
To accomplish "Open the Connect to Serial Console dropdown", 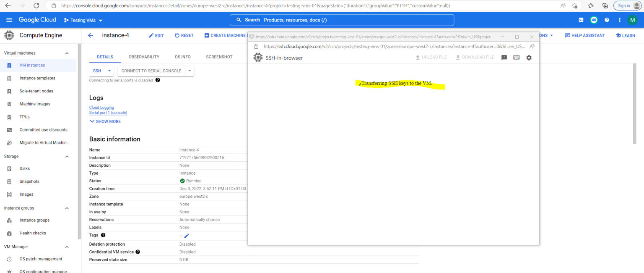I will click(190, 71).
